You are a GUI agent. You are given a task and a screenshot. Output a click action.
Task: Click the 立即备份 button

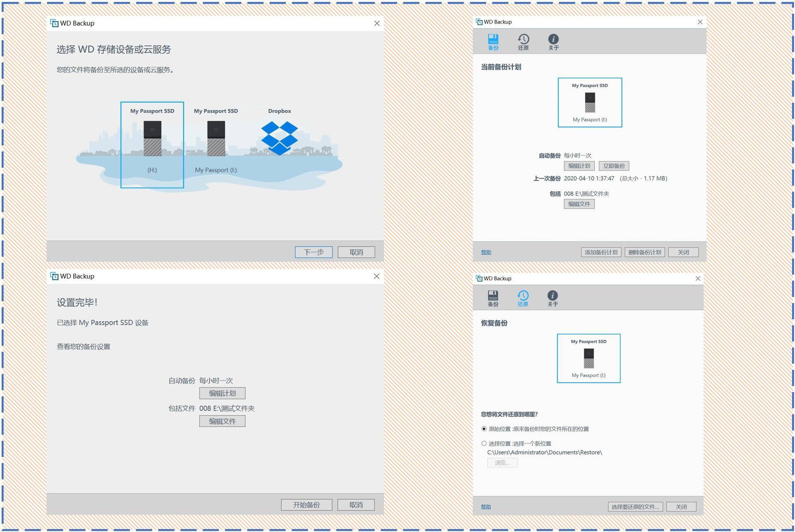point(614,166)
